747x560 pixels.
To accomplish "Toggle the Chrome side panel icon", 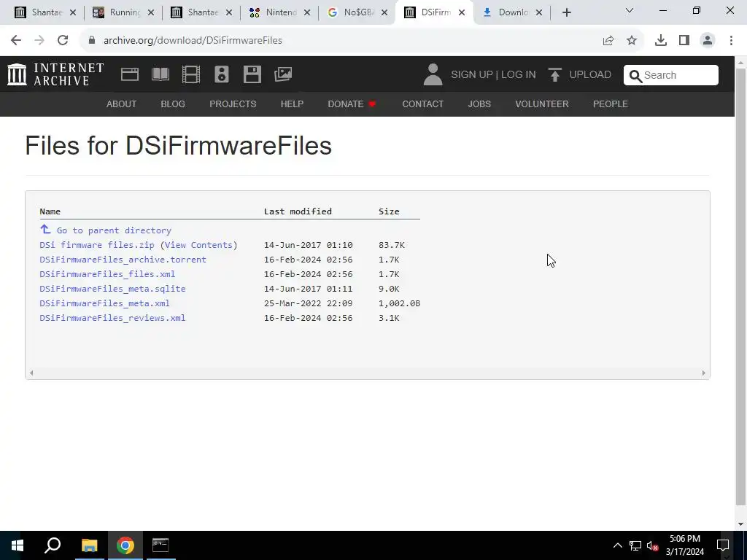I will coord(684,41).
